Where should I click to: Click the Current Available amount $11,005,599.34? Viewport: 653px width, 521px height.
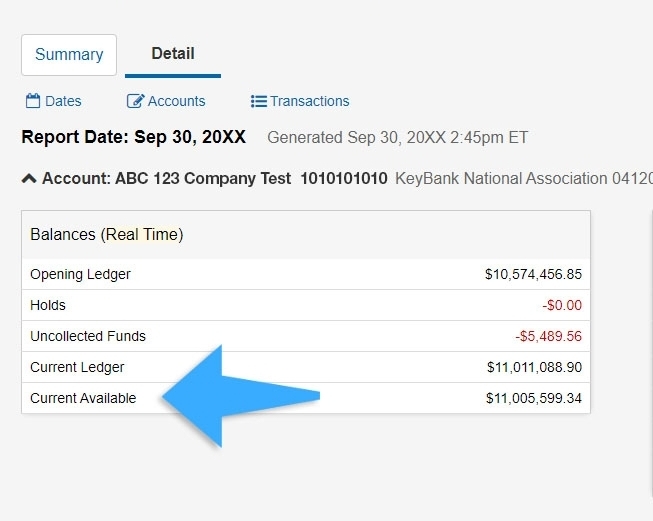(x=534, y=398)
